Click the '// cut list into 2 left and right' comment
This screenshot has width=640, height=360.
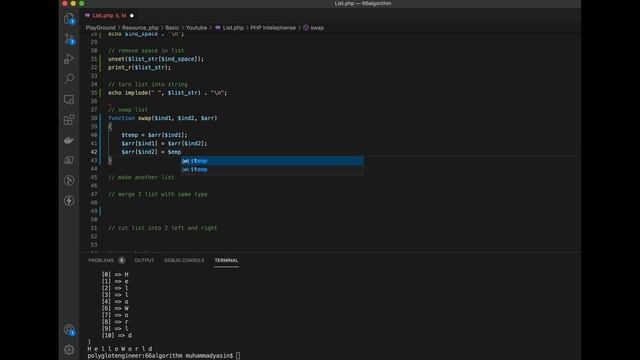163,228
